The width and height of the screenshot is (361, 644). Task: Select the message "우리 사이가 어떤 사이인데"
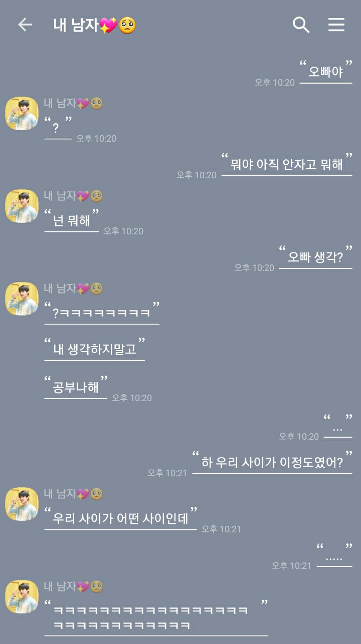(121, 518)
